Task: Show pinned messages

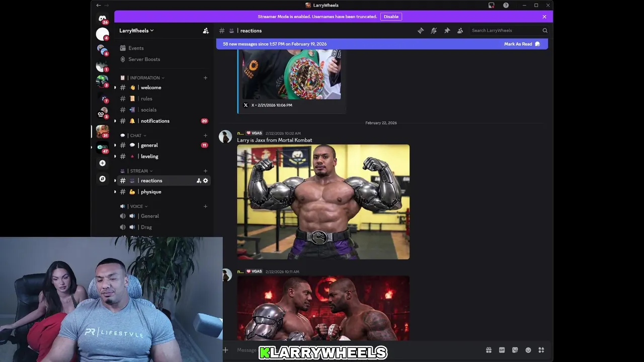Action: [x=447, y=31]
